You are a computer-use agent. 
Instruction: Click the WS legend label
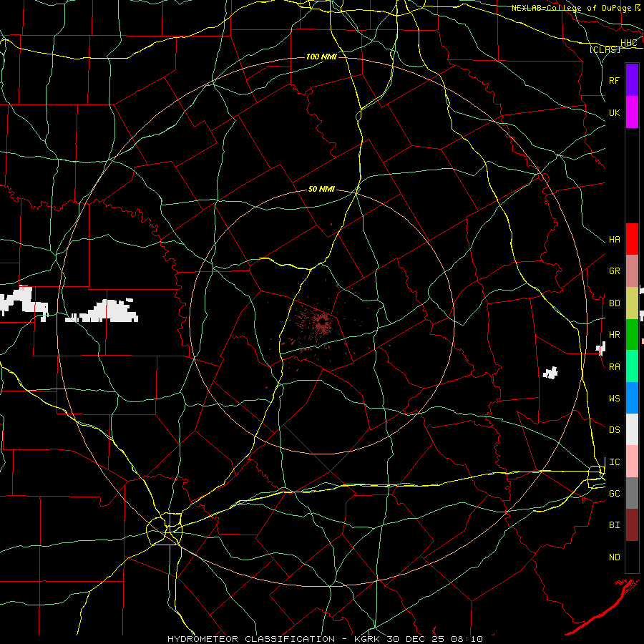click(614, 399)
